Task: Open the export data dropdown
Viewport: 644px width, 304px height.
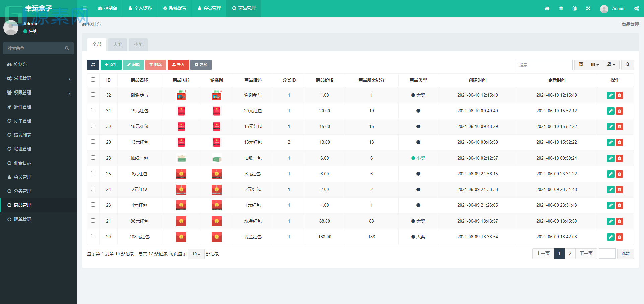Action: (x=611, y=65)
